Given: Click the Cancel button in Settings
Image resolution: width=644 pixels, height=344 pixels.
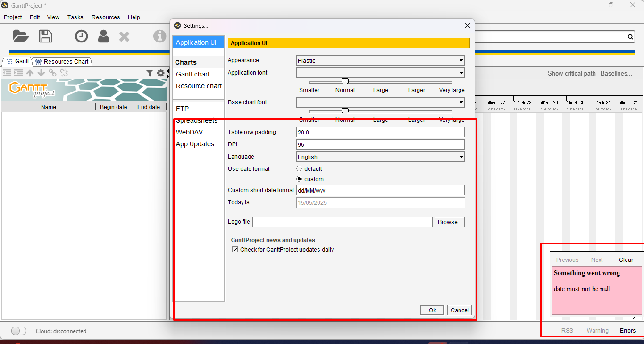Looking at the screenshot, I should click(460, 310).
